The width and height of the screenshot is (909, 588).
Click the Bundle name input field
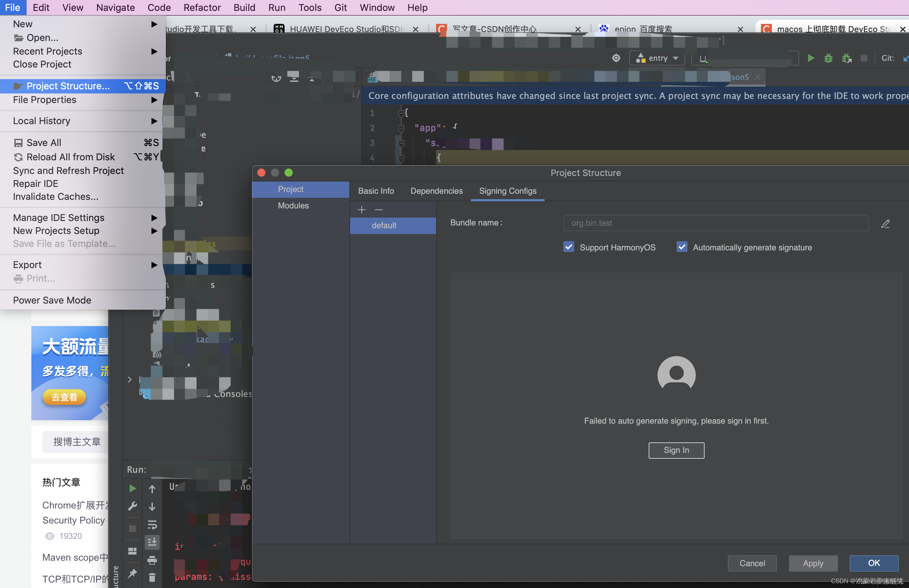pyautogui.click(x=716, y=223)
